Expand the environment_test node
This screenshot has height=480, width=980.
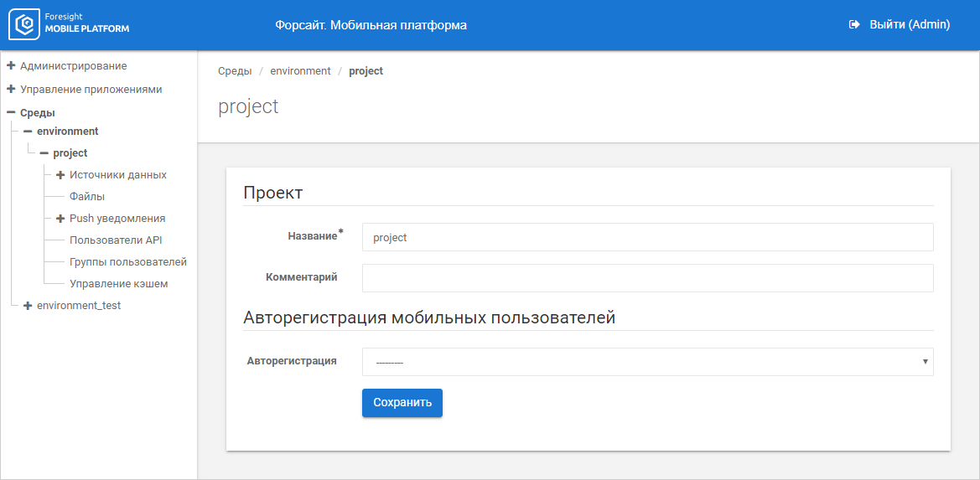28,306
